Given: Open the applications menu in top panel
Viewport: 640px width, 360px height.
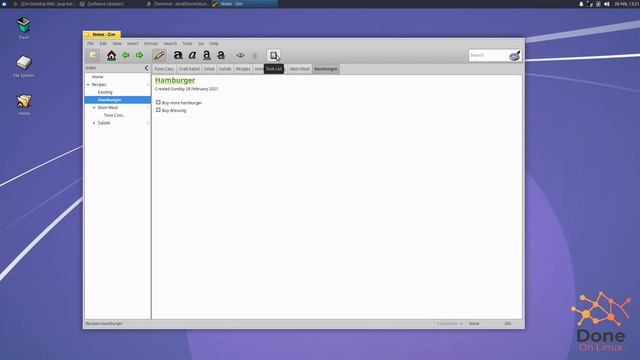Looking at the screenshot, I should click(x=4, y=4).
